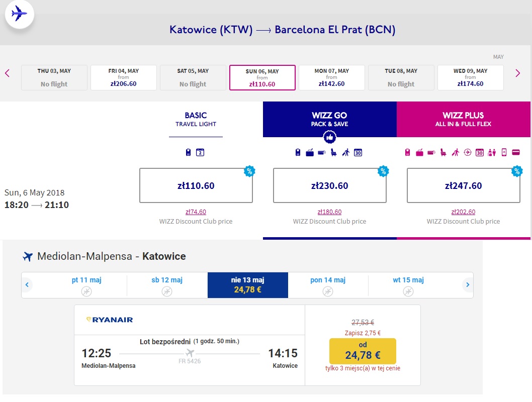Click the 14:15 arrival time
Screen dimensions: 532x402
[283, 353]
